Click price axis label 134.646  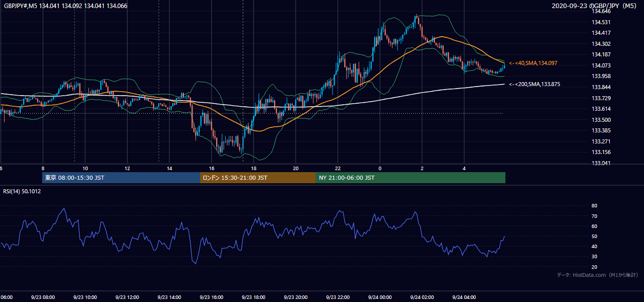pyautogui.click(x=601, y=11)
